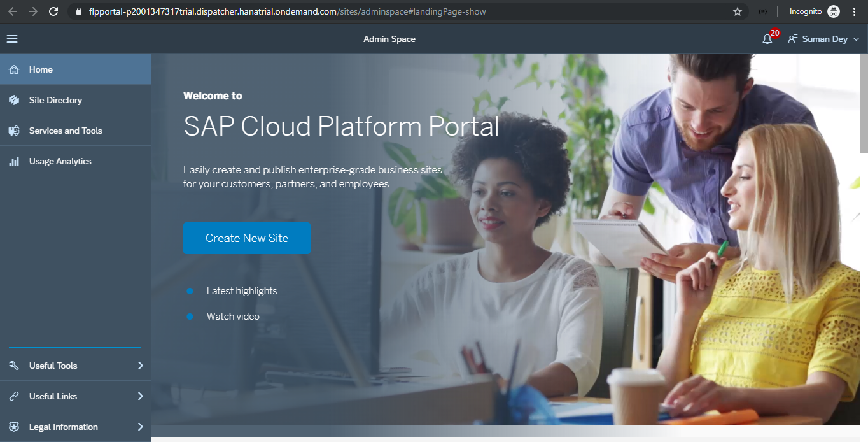Select the Legal Information menu entry
This screenshot has width=868, height=442.
75,427
